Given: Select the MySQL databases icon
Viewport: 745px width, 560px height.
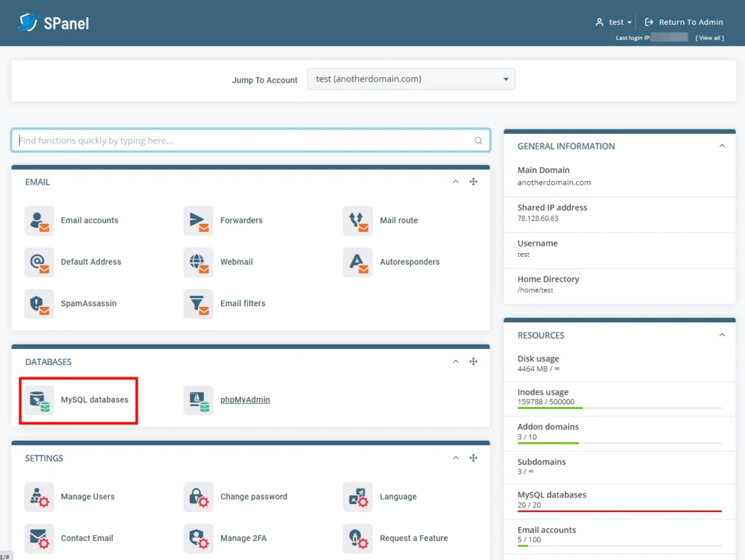Looking at the screenshot, I should [39, 399].
